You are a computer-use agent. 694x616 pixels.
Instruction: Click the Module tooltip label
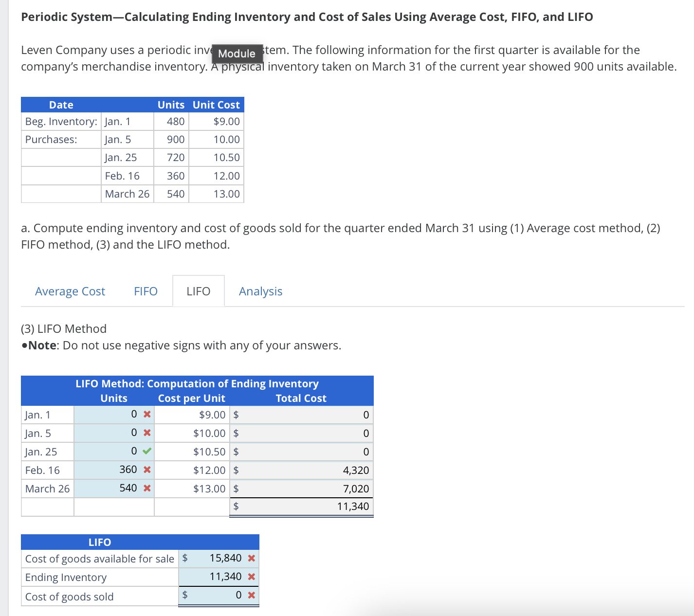(x=237, y=54)
